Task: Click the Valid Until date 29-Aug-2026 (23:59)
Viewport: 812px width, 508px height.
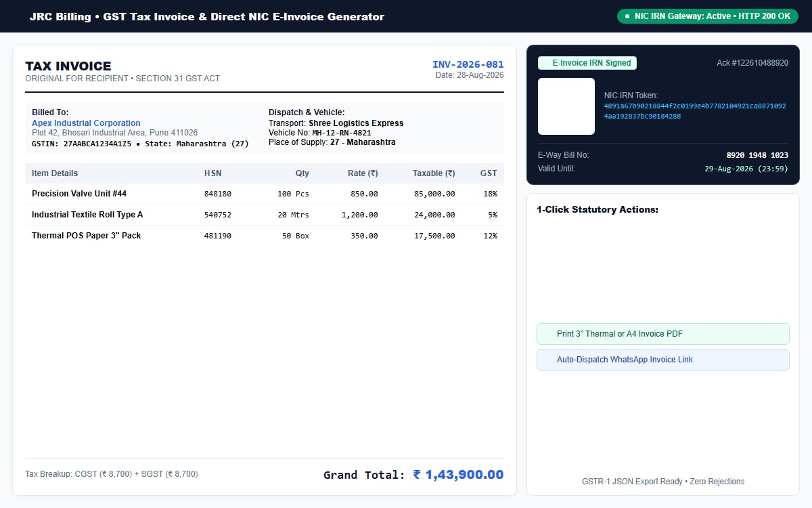Action: [x=746, y=169]
